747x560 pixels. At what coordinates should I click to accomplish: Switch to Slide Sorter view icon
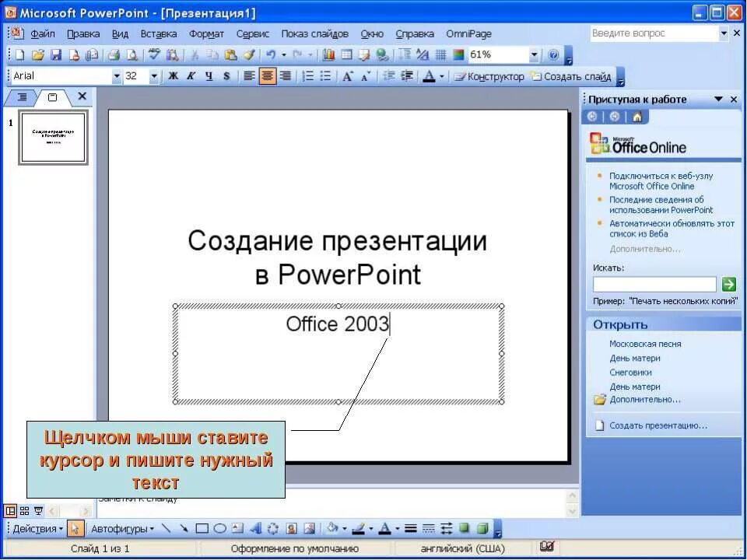pyautogui.click(x=24, y=511)
